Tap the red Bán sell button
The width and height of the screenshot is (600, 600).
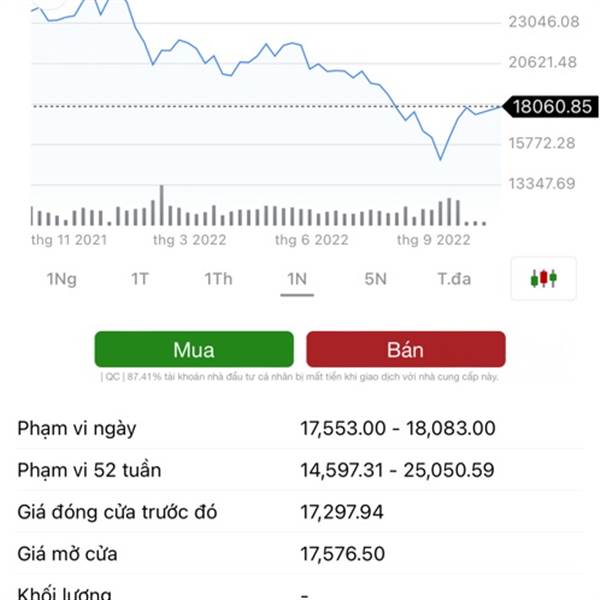406,349
